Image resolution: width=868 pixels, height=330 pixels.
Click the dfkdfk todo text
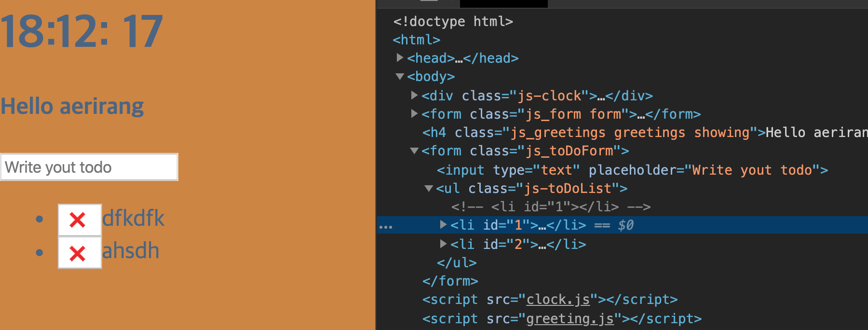click(133, 219)
